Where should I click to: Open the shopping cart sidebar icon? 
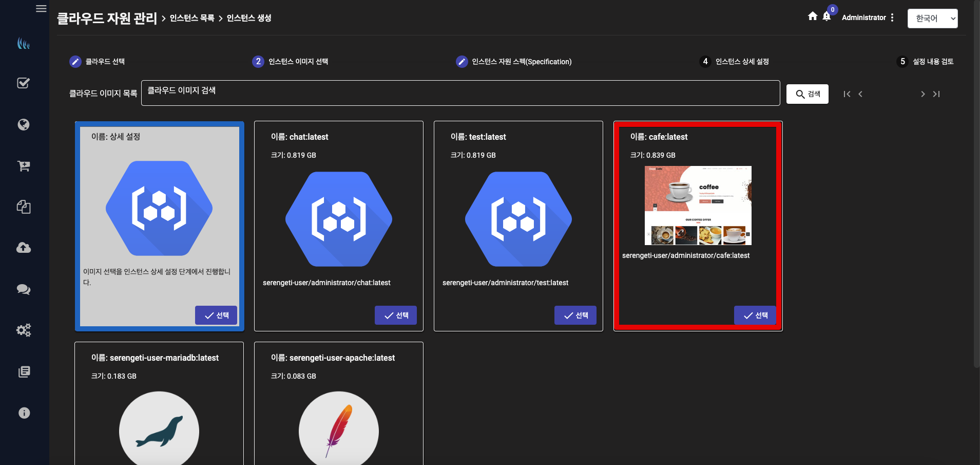[24, 166]
